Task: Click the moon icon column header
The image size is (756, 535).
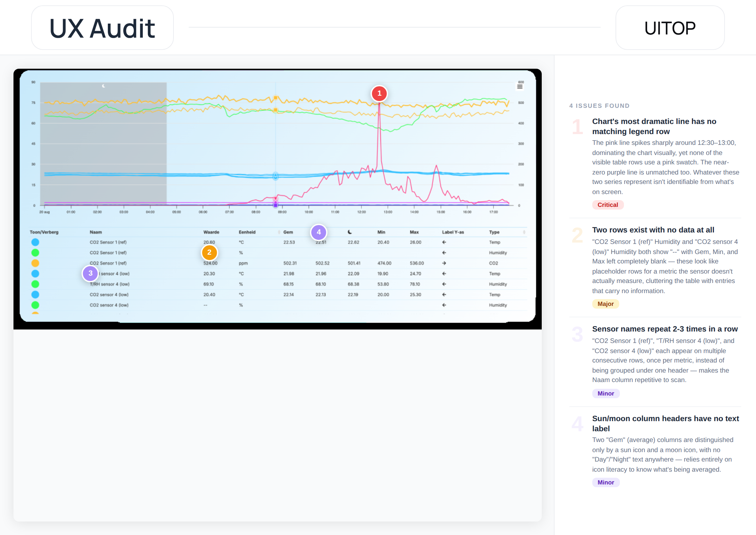Action: coord(350,232)
